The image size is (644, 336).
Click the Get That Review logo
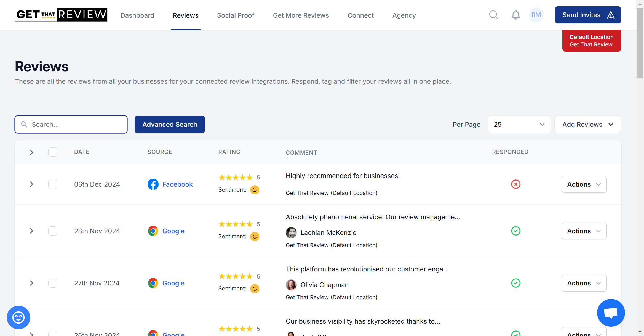pyautogui.click(x=61, y=15)
